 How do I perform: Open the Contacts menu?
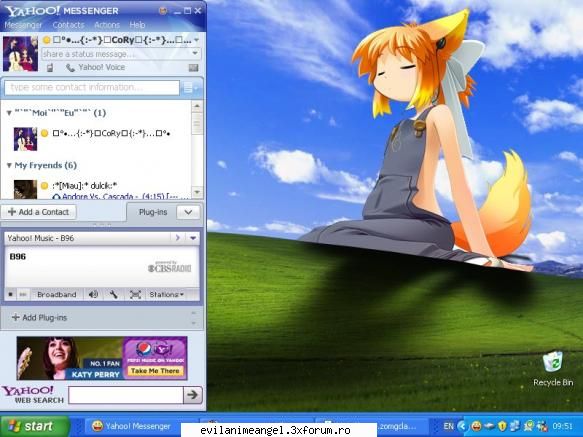point(68,25)
